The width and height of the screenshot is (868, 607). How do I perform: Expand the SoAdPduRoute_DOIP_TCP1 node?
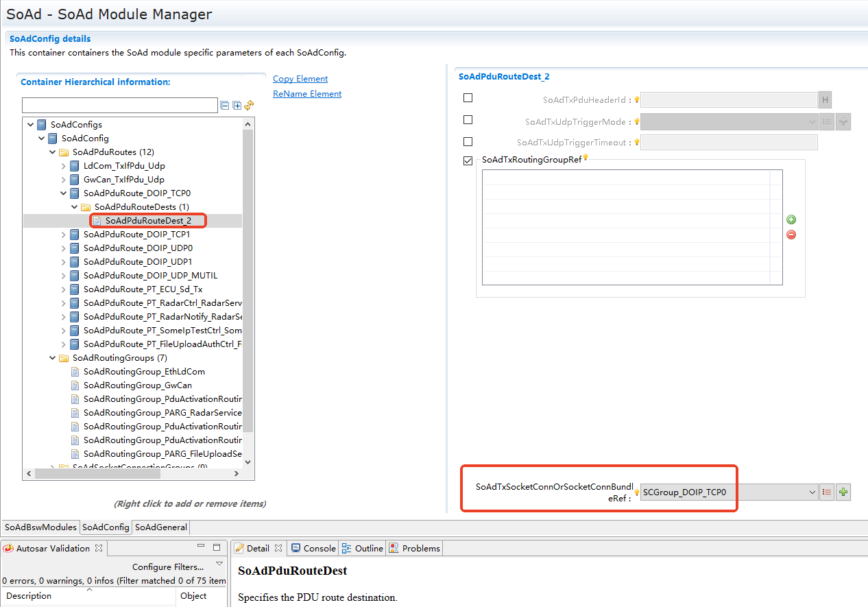[x=64, y=235]
